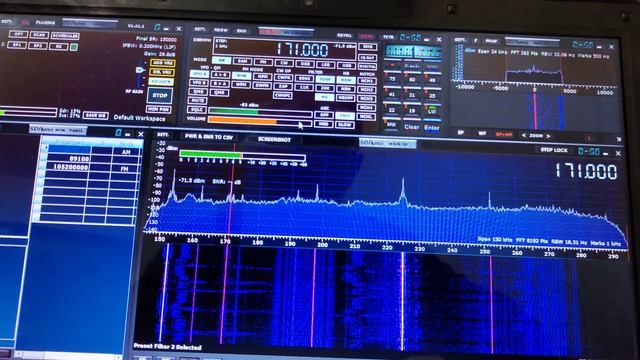Click the STOP button in main panel
Viewport: 640px width, 360px height.
[x=160, y=96]
